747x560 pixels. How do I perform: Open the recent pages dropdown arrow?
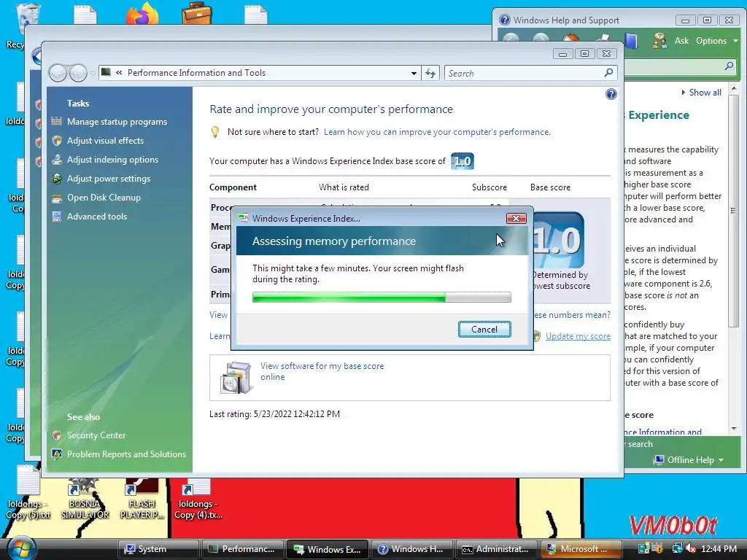(93, 73)
